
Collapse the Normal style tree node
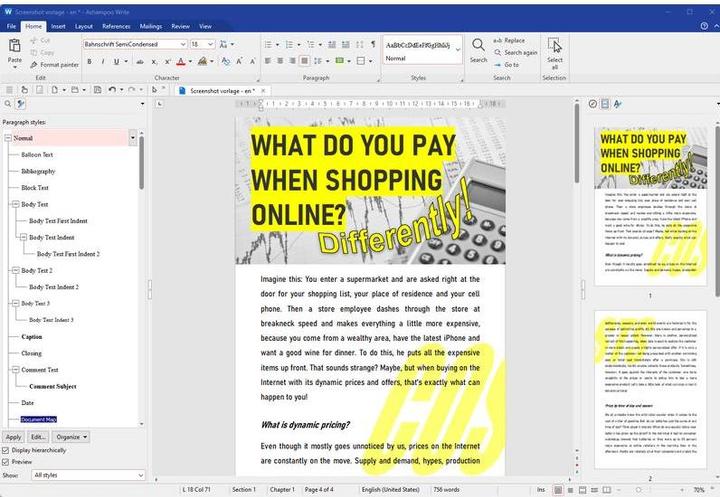point(8,138)
